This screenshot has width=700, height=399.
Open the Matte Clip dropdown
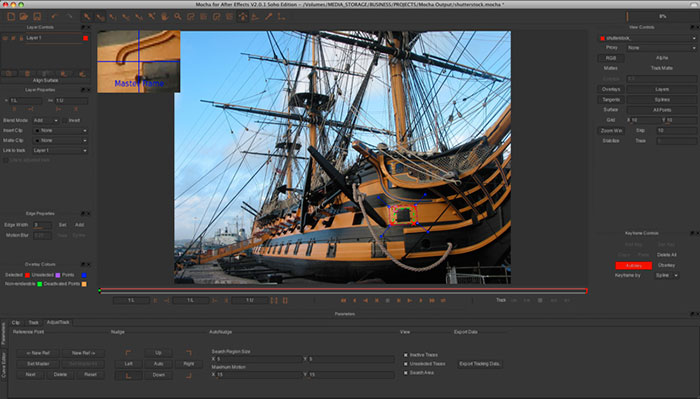(x=60, y=141)
